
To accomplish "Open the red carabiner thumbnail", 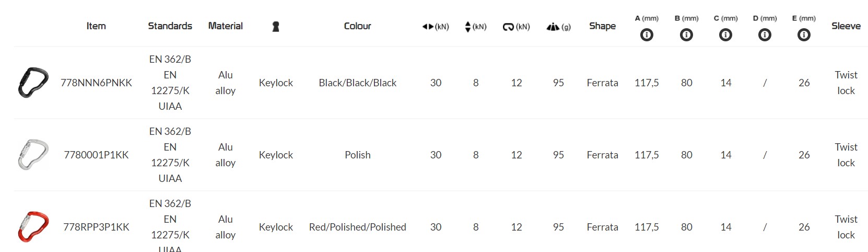I will [33, 227].
